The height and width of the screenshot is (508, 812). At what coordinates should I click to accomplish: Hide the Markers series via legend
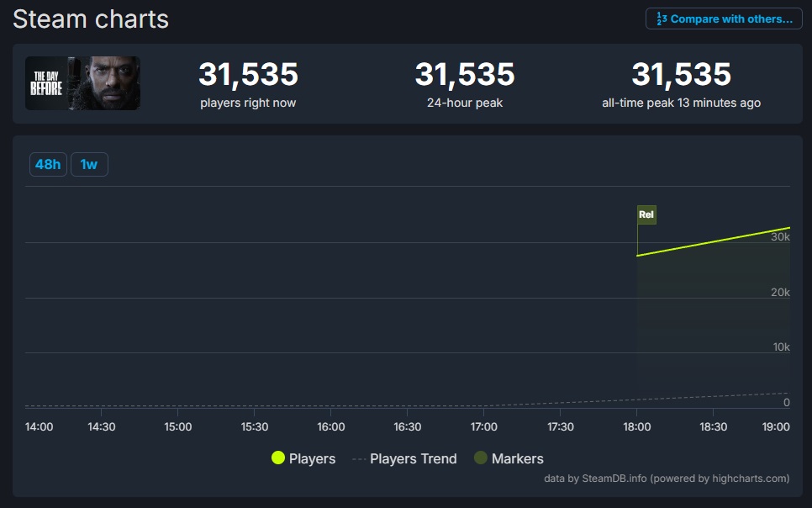[517, 458]
